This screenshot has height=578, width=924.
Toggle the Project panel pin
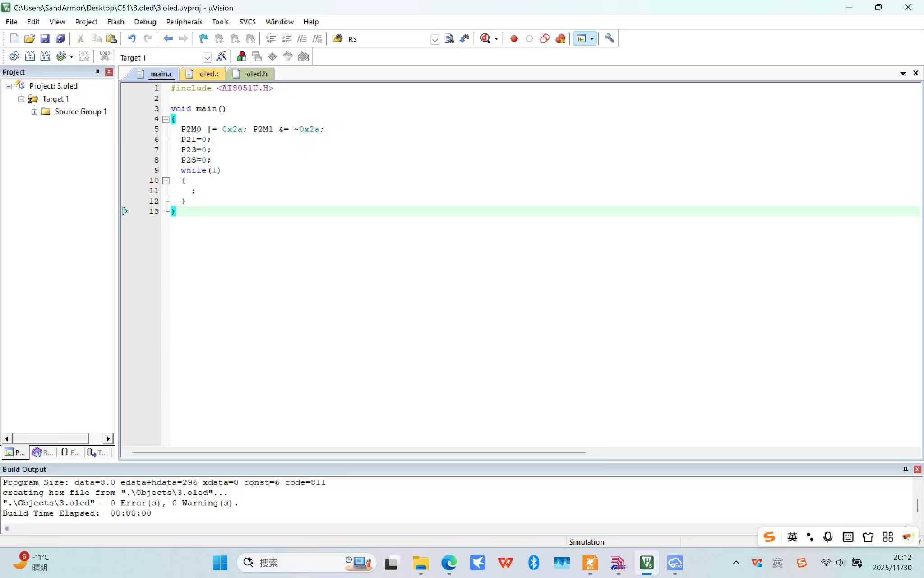(97, 72)
